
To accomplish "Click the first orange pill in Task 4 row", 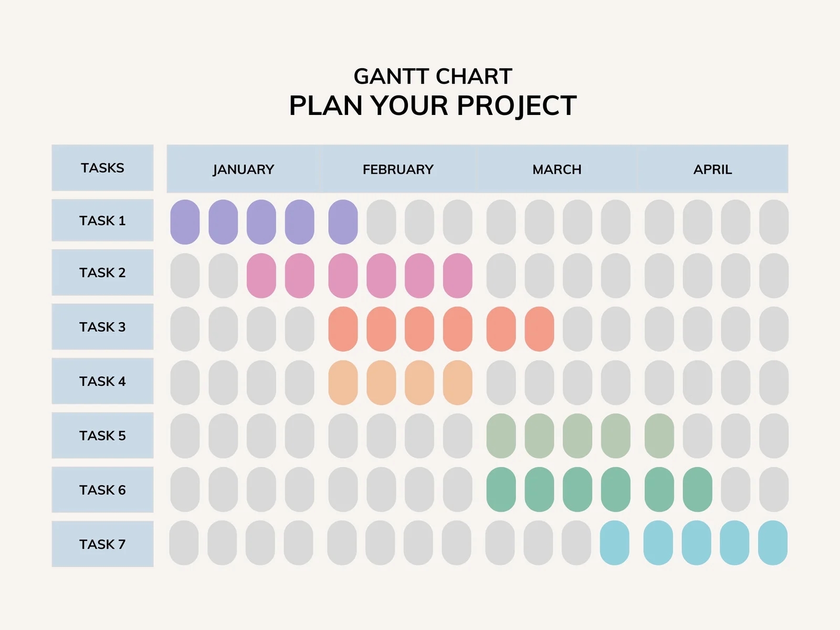I will [343, 383].
